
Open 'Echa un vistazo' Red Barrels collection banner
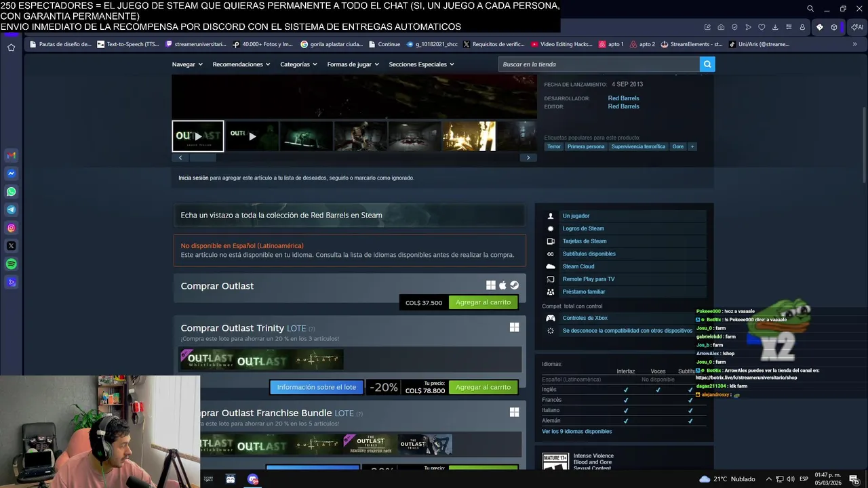click(349, 216)
